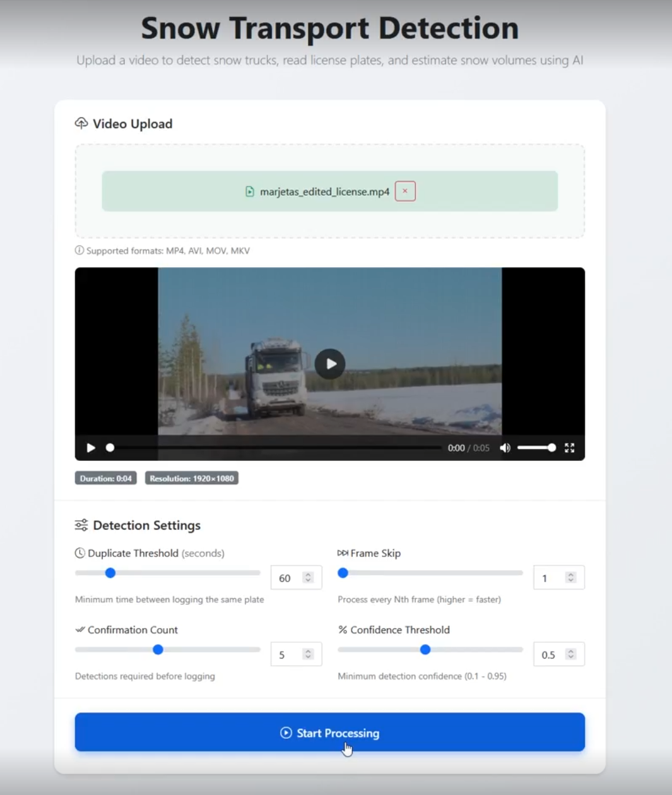Screen dimensions: 672x795
Task: Click the upload cloud icon beside Video Upload
Action: coord(81,123)
